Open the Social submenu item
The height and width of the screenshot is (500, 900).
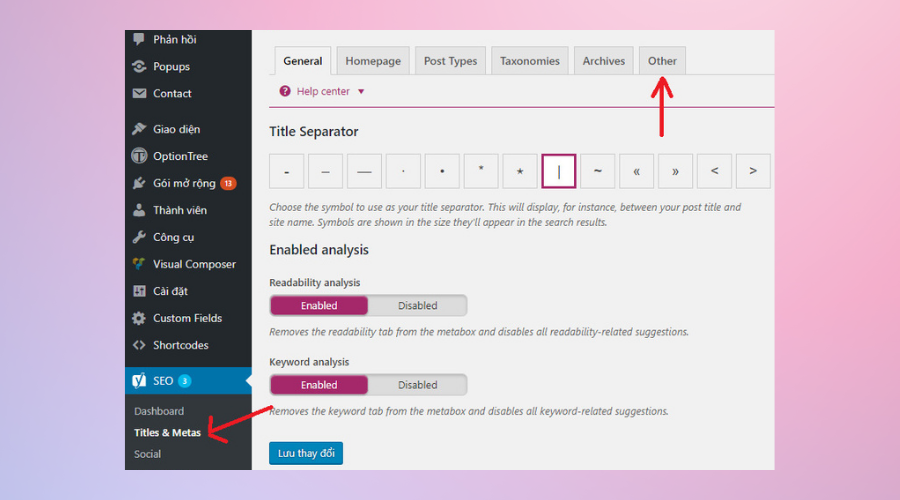[148, 454]
